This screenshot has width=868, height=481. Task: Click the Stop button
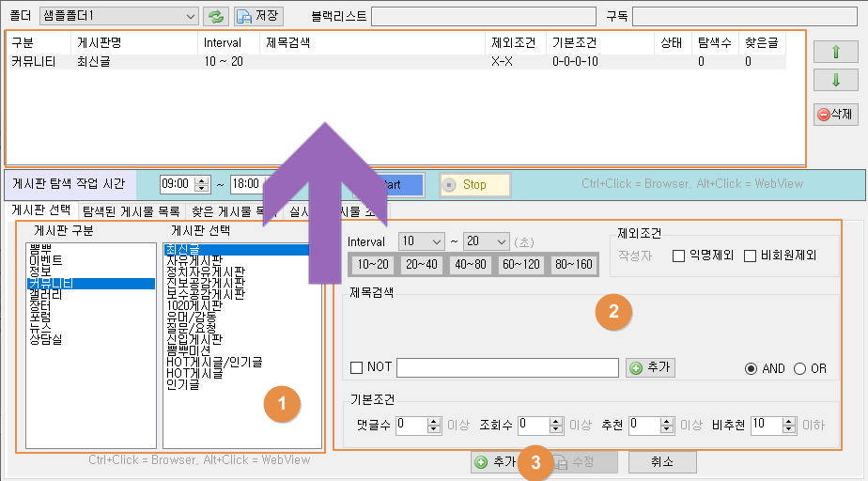click(475, 185)
